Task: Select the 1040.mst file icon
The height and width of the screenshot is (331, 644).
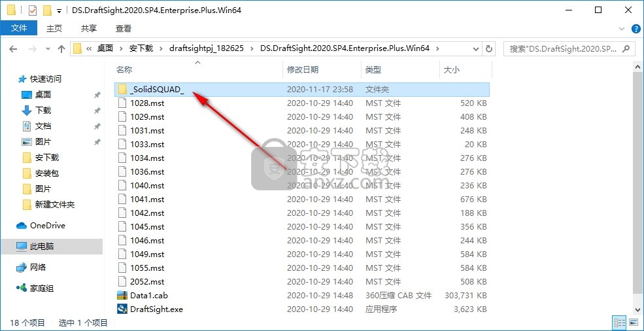Action: click(122, 185)
